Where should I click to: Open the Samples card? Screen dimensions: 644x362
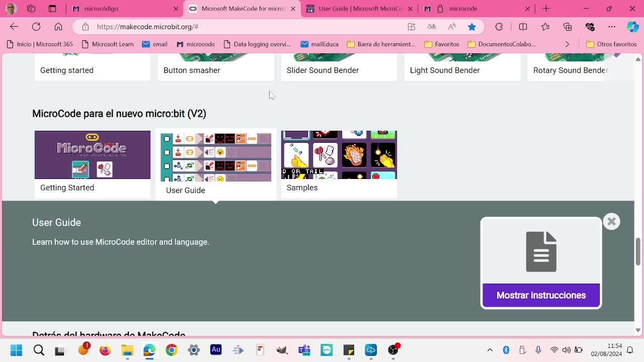coord(339,164)
